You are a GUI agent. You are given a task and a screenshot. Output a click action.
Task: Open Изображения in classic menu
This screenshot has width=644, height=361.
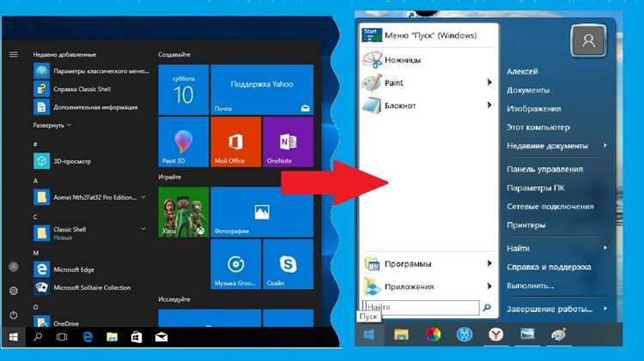[x=533, y=109]
